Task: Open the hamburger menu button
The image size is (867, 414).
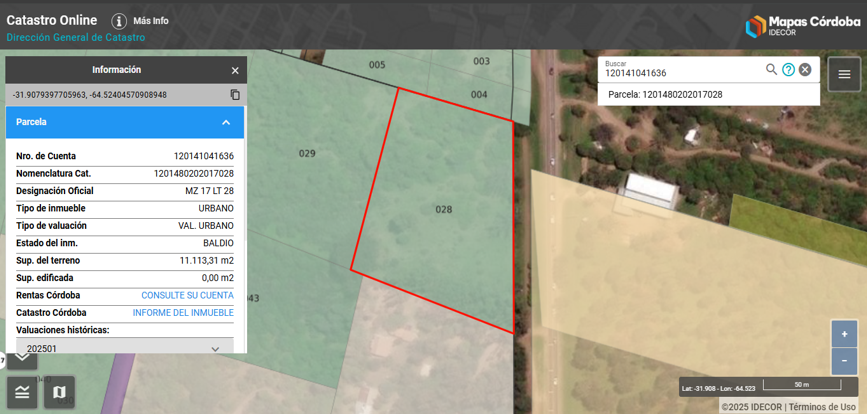Action: pyautogui.click(x=844, y=74)
